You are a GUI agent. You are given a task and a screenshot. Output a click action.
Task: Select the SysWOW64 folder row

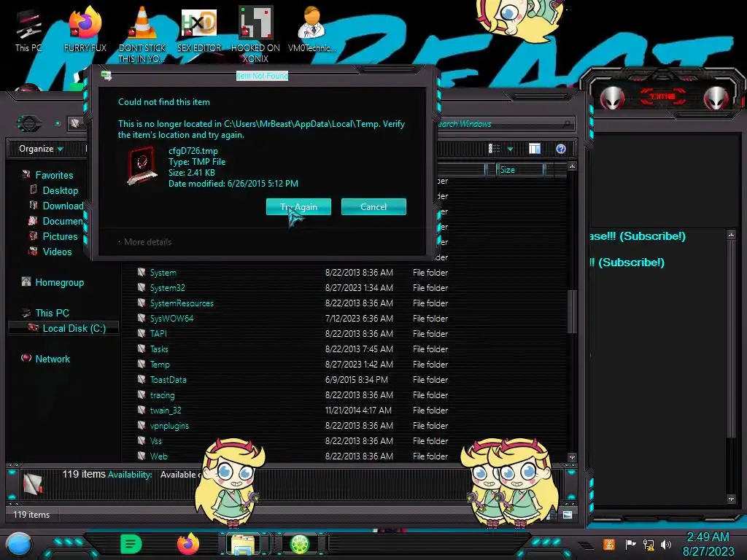(x=344, y=318)
